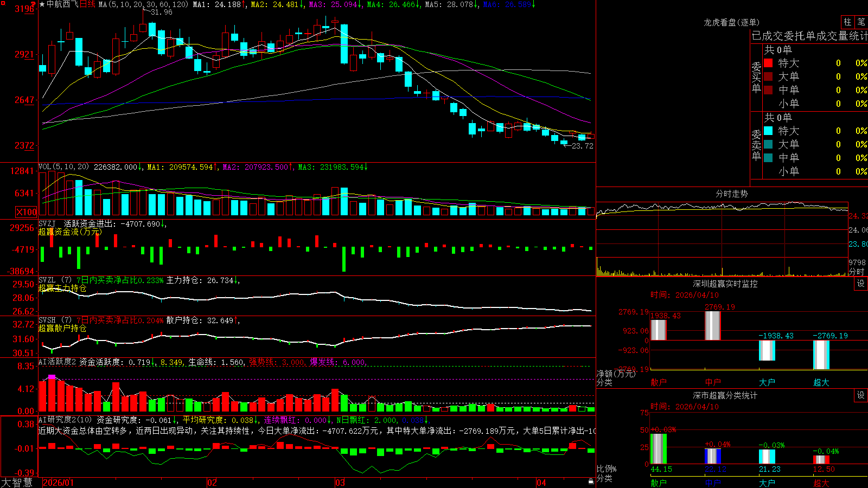Click the 分时走势 panel title
868x488 pixels.
click(731, 194)
